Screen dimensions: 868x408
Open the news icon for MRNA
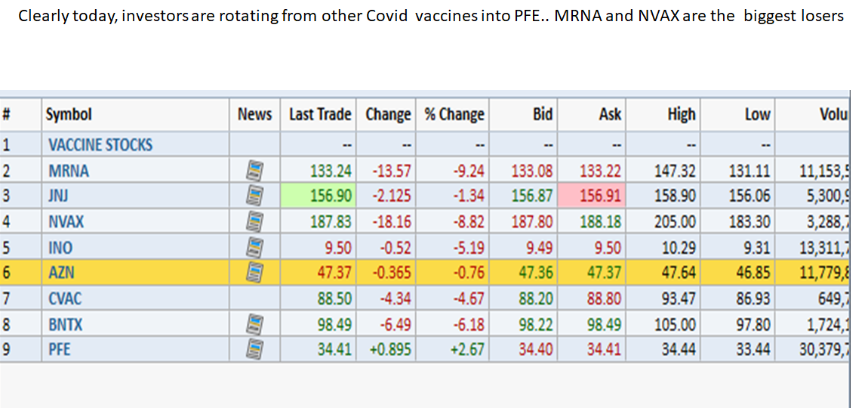pos(254,171)
